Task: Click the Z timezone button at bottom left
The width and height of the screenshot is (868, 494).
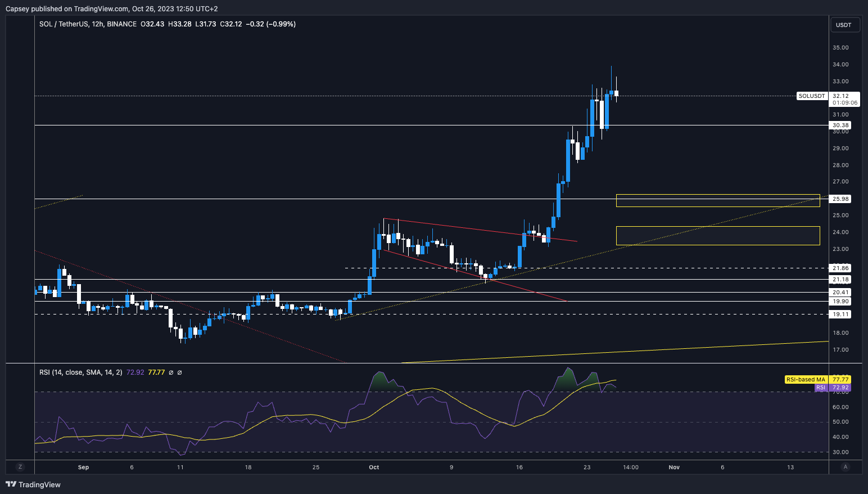Action: coord(20,467)
